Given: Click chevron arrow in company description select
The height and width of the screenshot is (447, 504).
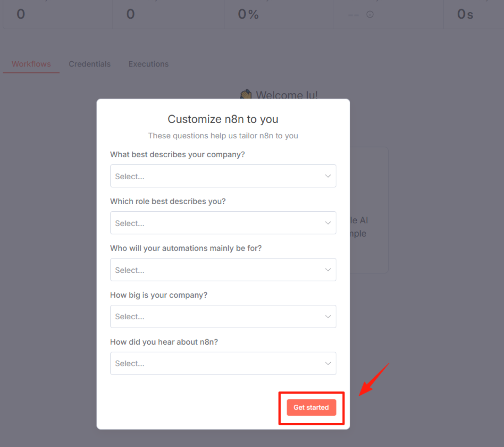Looking at the screenshot, I should [x=328, y=176].
